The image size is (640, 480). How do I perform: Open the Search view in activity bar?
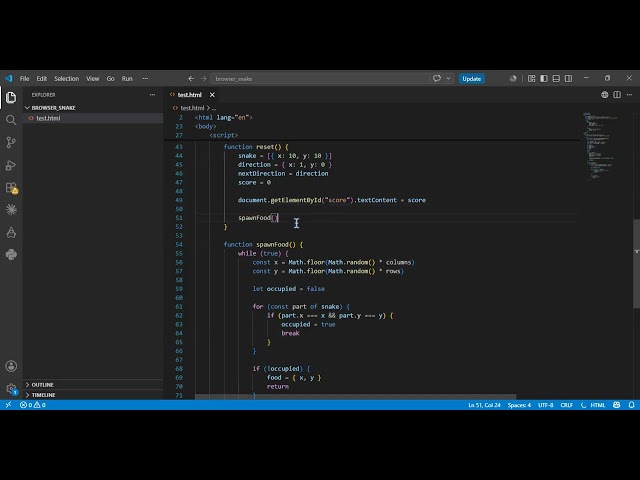(11, 120)
